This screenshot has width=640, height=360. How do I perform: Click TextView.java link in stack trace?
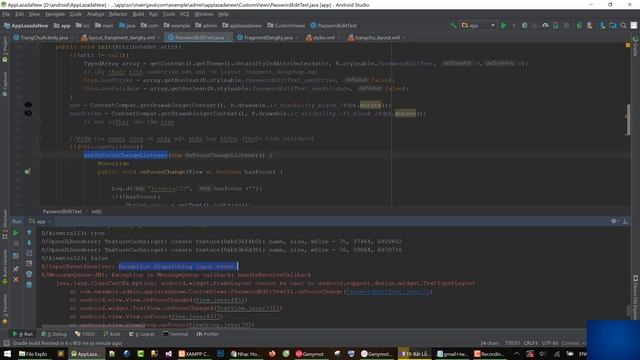point(248,308)
